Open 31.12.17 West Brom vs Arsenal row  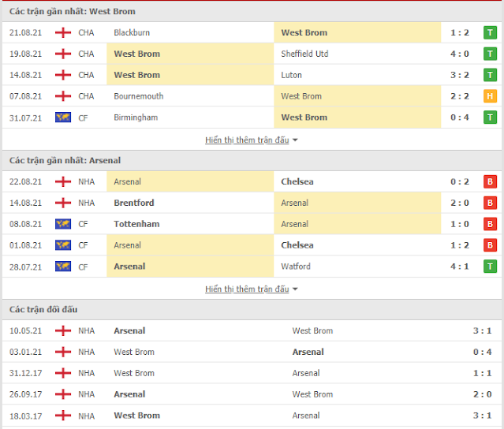coord(252,373)
